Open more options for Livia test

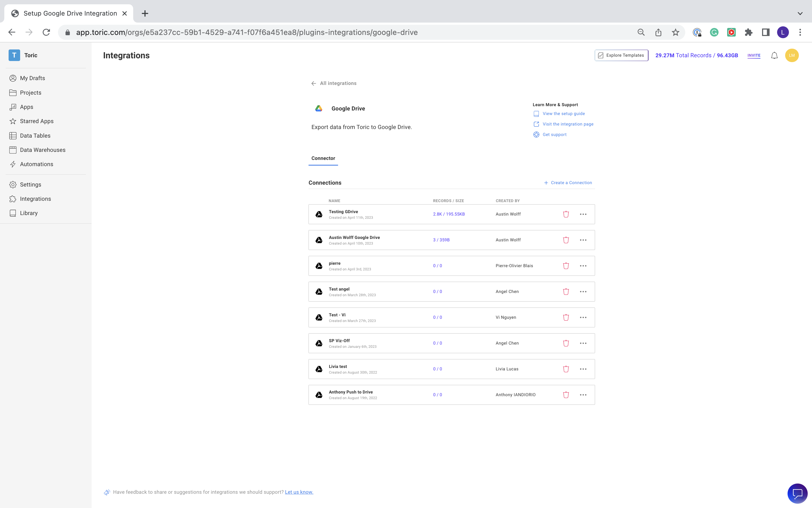click(583, 369)
